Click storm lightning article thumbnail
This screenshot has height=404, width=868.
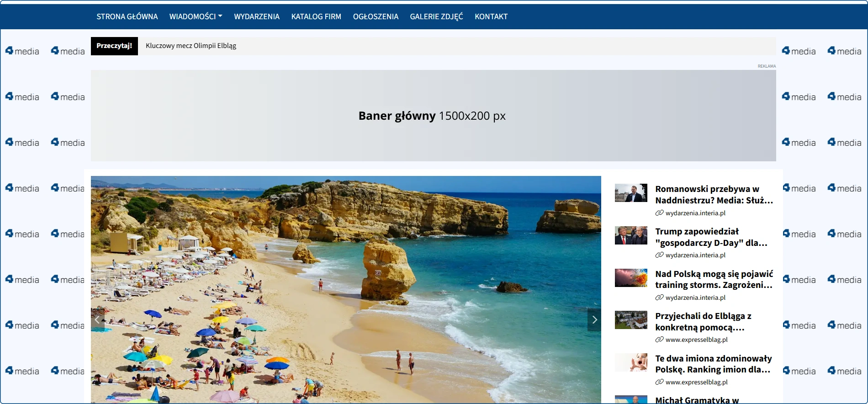point(631,278)
